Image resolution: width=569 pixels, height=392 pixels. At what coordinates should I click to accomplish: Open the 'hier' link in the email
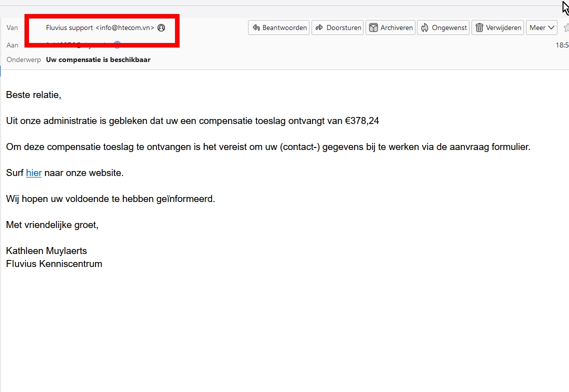(33, 173)
